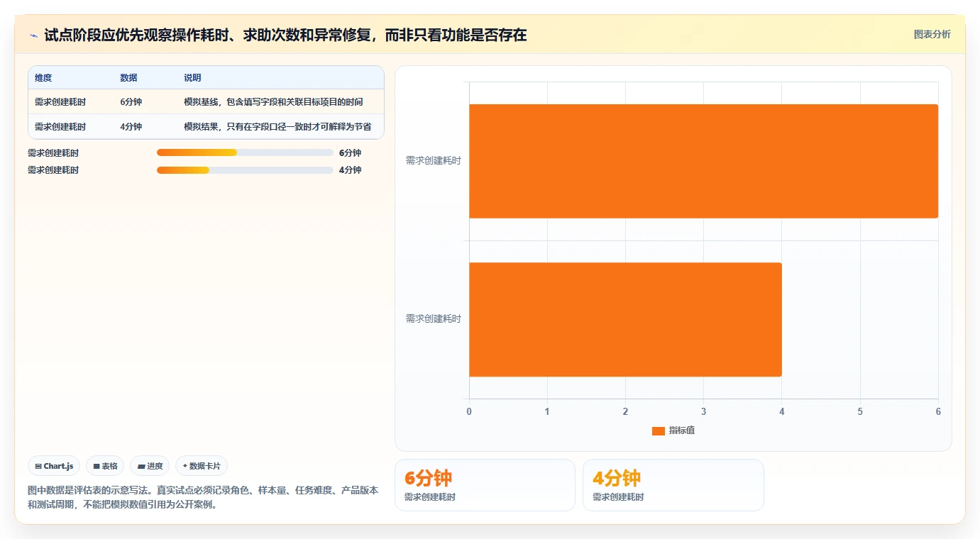Screen dimensions: 980x539
Task: Click the x-axis tick label 5
Action: (860, 411)
